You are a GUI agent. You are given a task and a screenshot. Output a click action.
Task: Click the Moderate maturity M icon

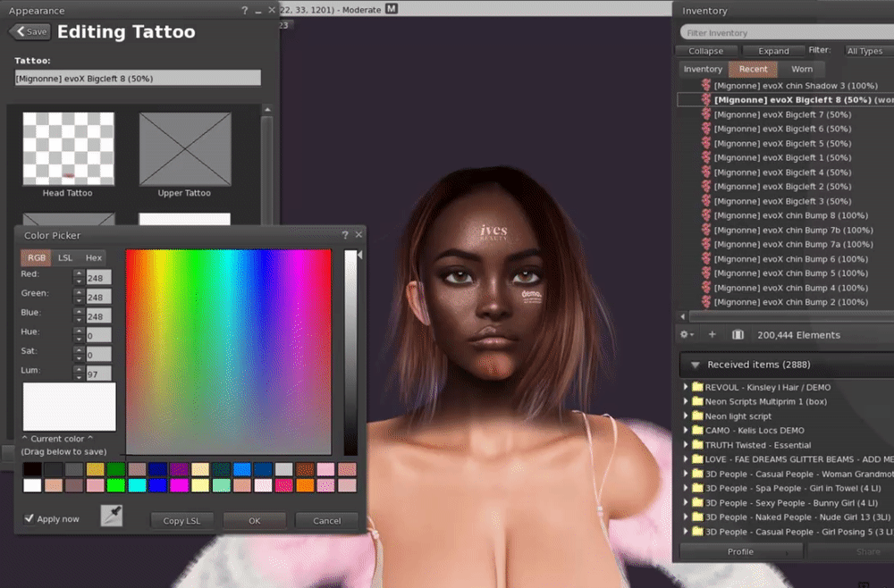coord(392,9)
